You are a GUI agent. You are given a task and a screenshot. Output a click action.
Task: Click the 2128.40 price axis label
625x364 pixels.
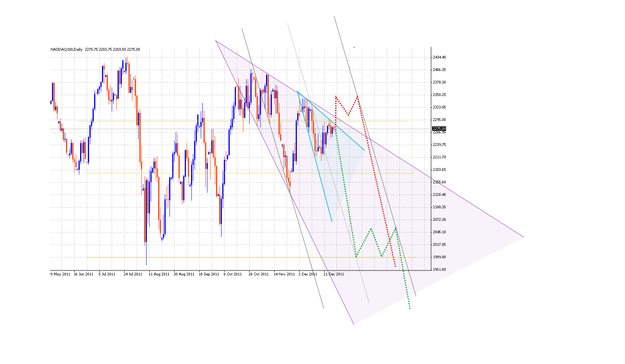(439, 195)
